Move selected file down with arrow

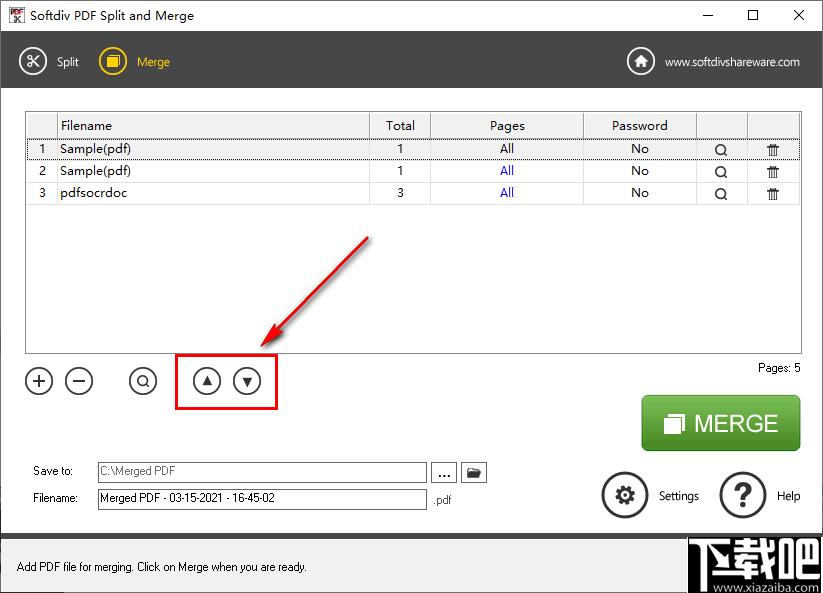point(247,381)
